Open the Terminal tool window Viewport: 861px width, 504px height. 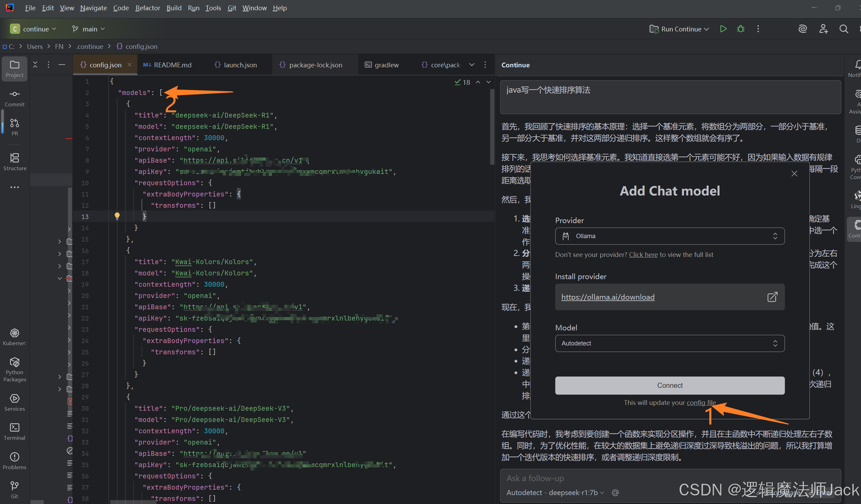point(14,431)
